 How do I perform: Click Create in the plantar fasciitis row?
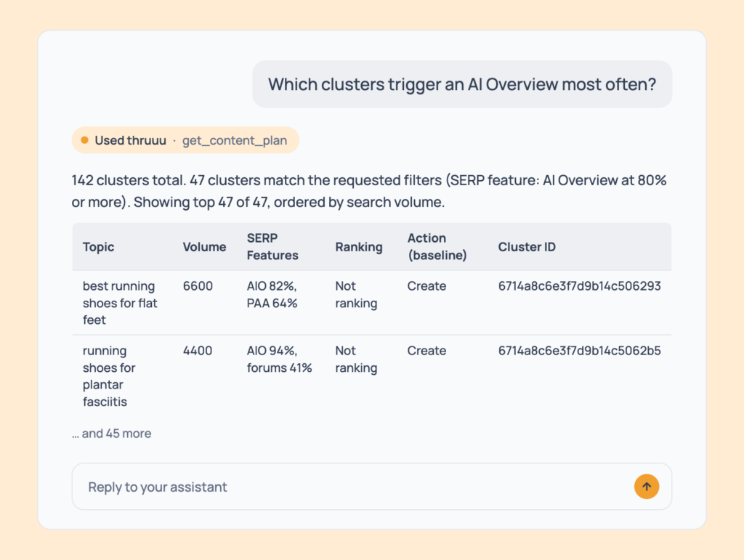pos(426,350)
